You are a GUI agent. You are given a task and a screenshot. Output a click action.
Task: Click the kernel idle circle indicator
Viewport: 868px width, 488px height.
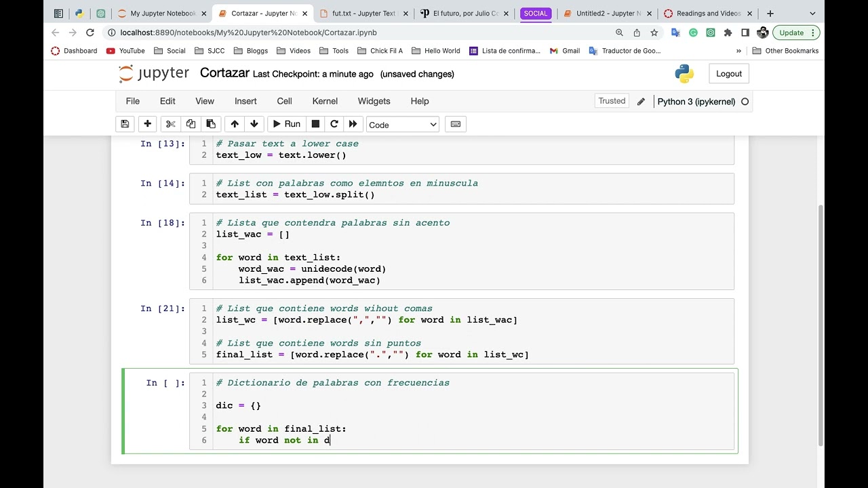coord(745,102)
